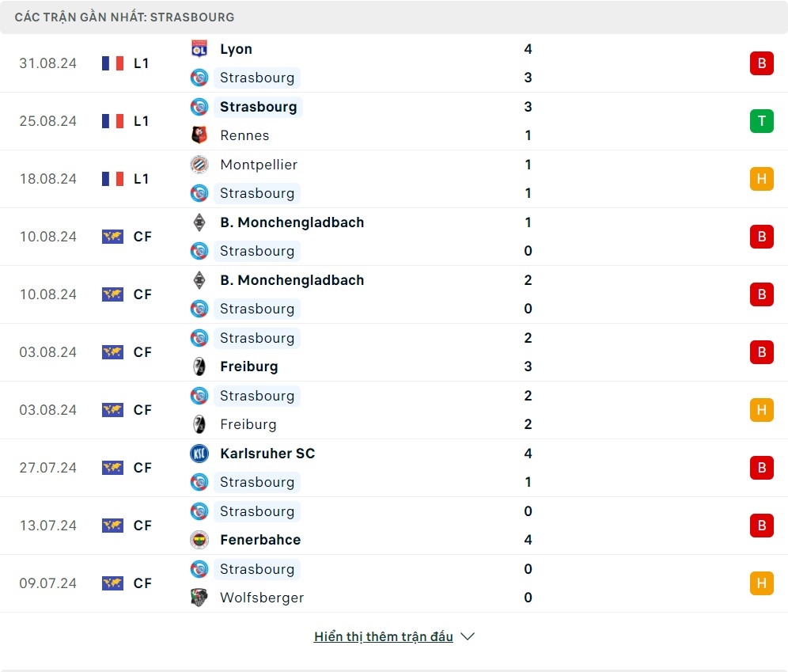
Task: Click the Strasbourg name in the Rennes match
Action: point(258,107)
